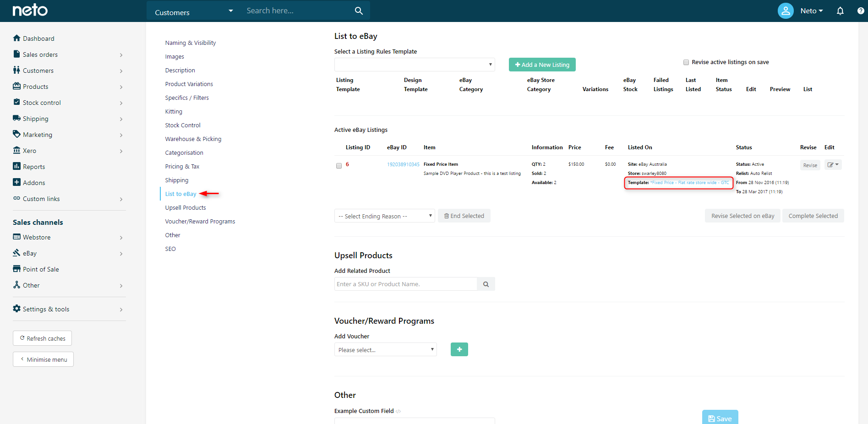Click the Refresh caches button

pos(42,338)
